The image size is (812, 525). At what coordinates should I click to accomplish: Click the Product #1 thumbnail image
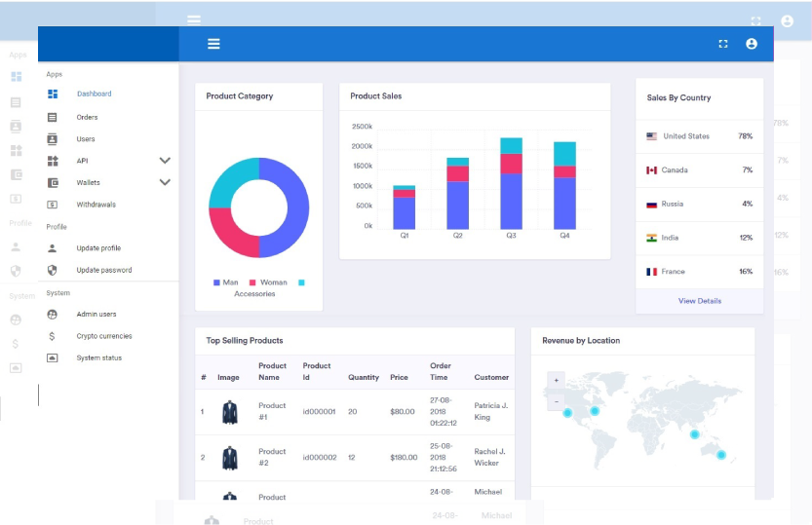point(229,412)
